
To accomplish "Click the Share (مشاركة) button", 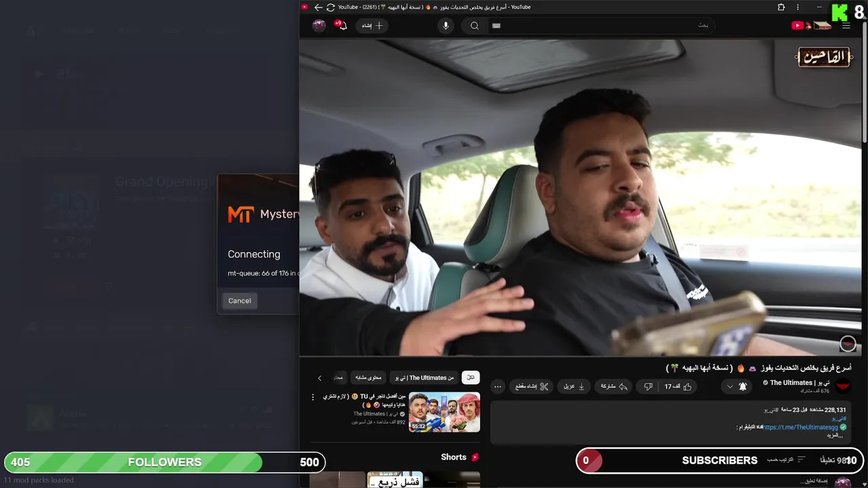I will [x=614, y=386].
